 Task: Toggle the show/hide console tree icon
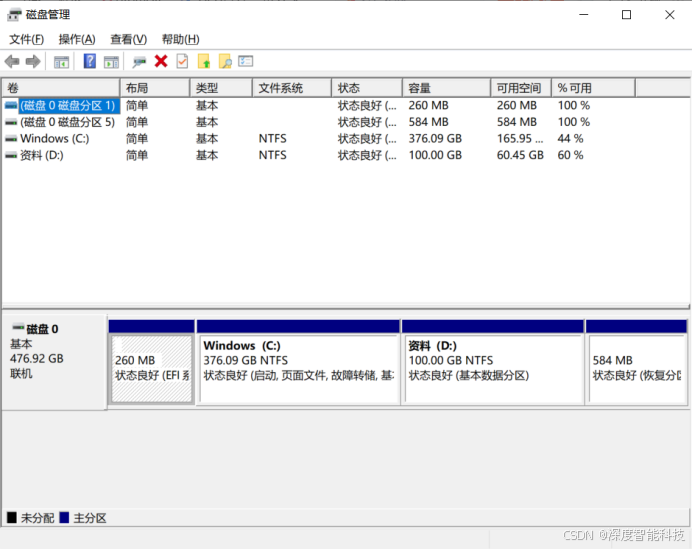pyautogui.click(x=61, y=62)
